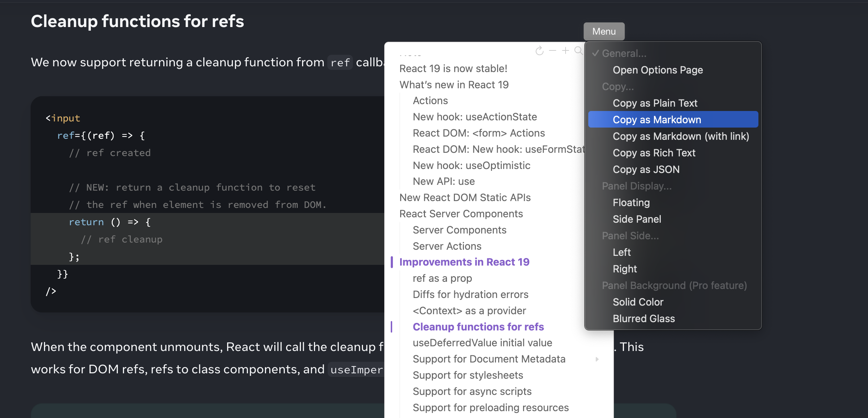This screenshot has width=868, height=418.
Task: Choose Right panel side
Action: (x=625, y=269)
